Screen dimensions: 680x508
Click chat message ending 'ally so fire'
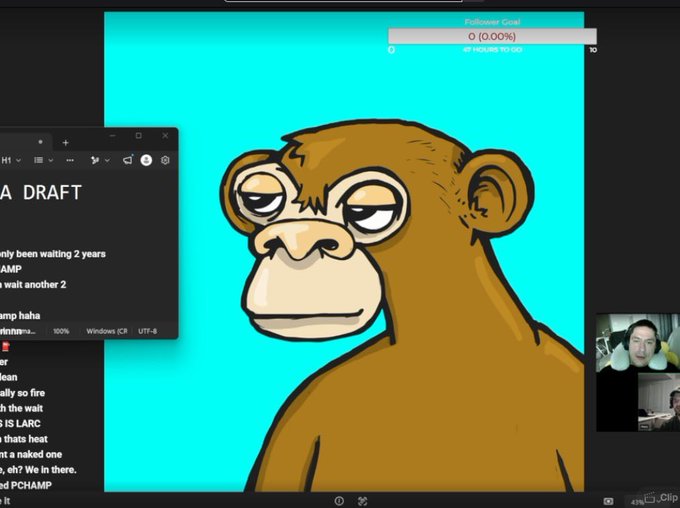22,393
